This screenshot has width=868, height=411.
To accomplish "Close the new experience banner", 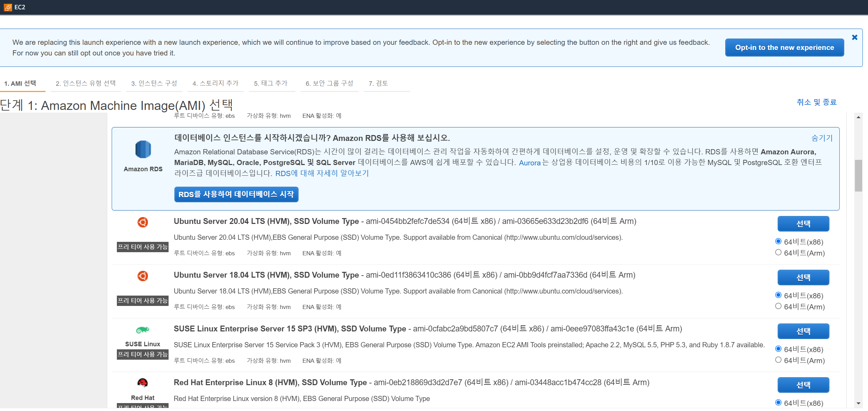I will tap(855, 38).
